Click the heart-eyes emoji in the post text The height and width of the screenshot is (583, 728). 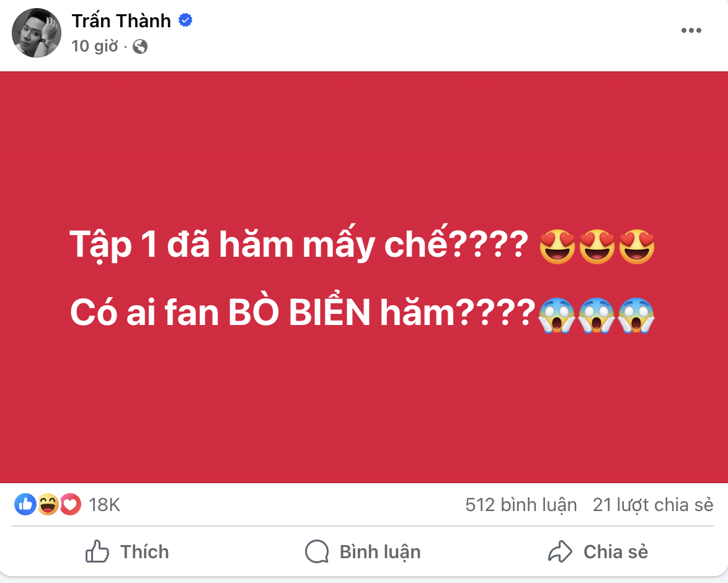557,246
